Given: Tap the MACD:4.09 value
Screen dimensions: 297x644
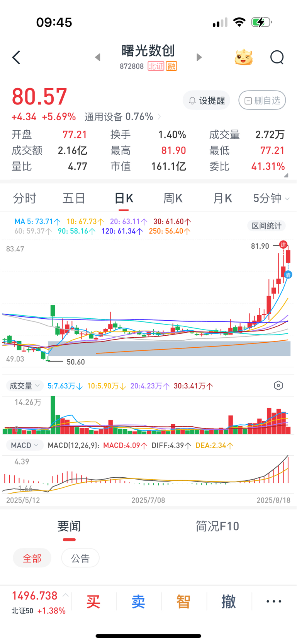Looking at the screenshot, I should [125, 446].
